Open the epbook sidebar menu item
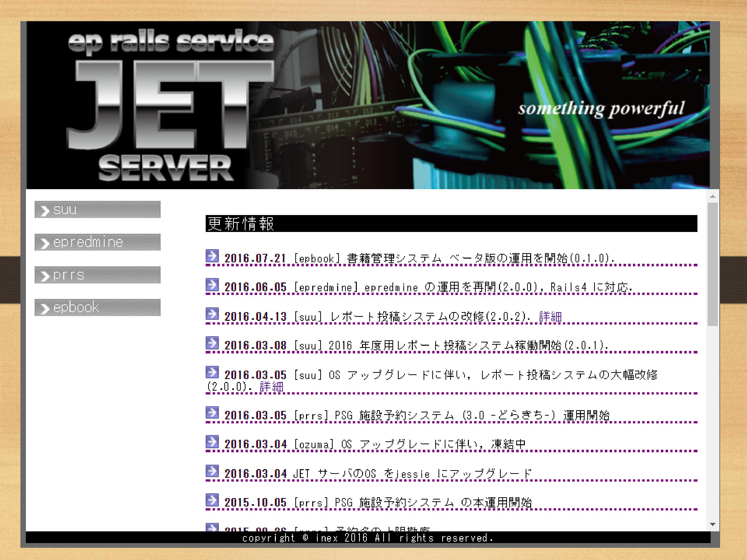Image resolution: width=747 pixels, height=560 pixels. 97,308
